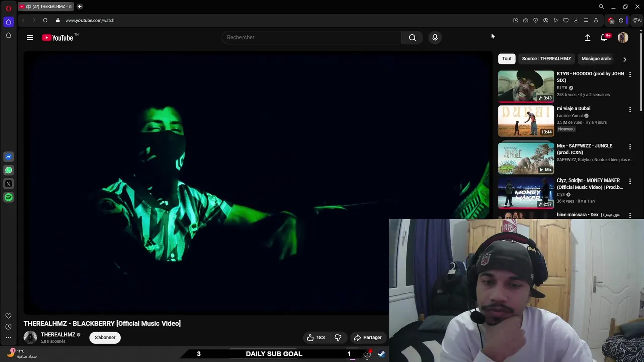Click the Partager share button
644x362 pixels.
[368, 337]
